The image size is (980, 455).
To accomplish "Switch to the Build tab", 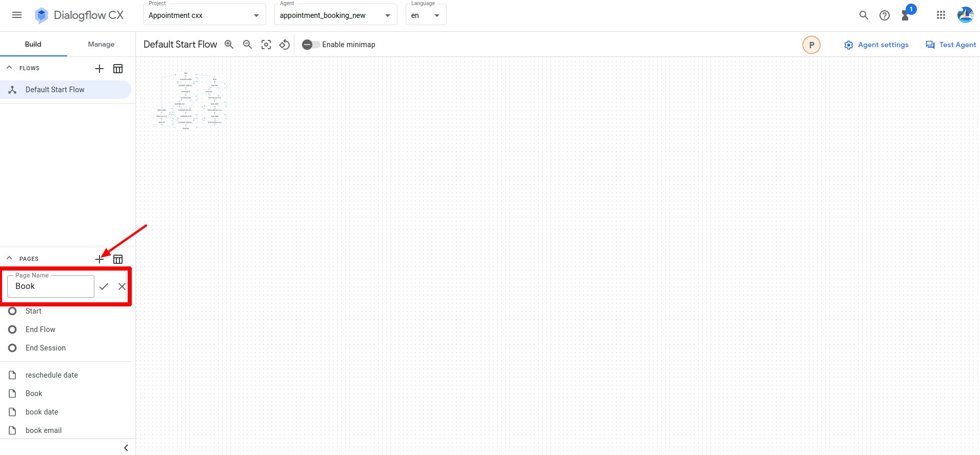I will coord(33,44).
